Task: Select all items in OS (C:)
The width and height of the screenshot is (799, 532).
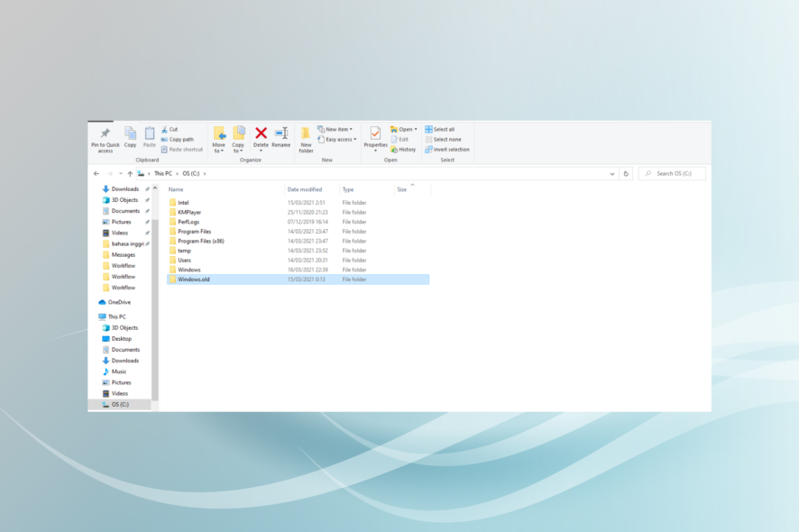Action: [438, 128]
